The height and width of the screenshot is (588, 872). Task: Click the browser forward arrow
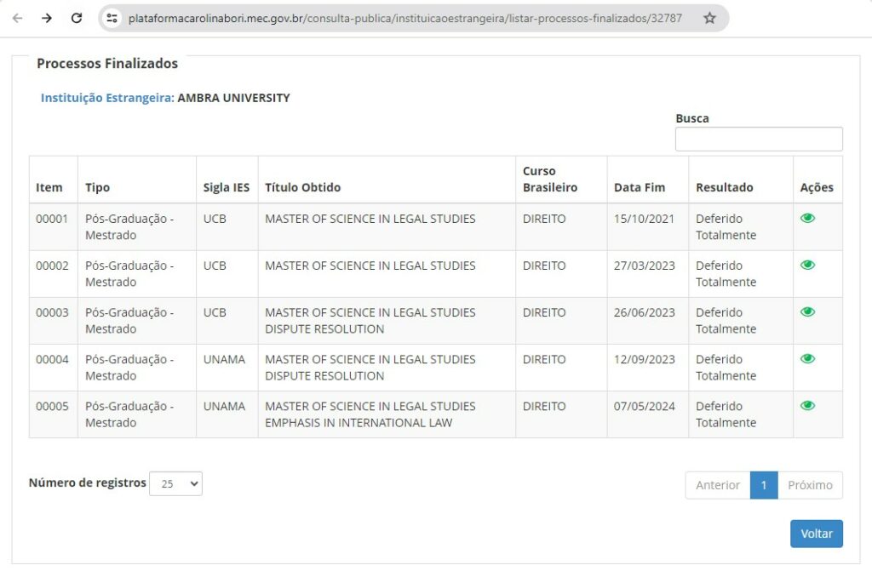[x=47, y=19]
